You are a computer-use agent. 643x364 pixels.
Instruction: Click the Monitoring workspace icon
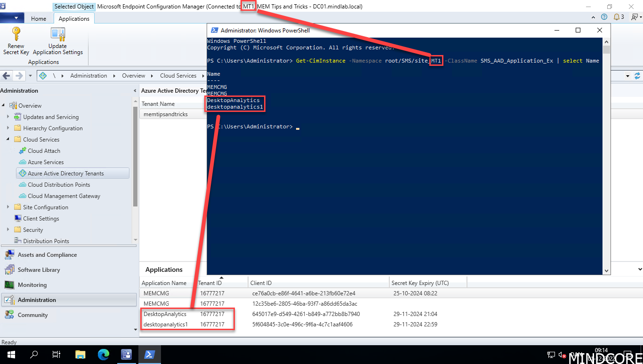tap(9, 285)
